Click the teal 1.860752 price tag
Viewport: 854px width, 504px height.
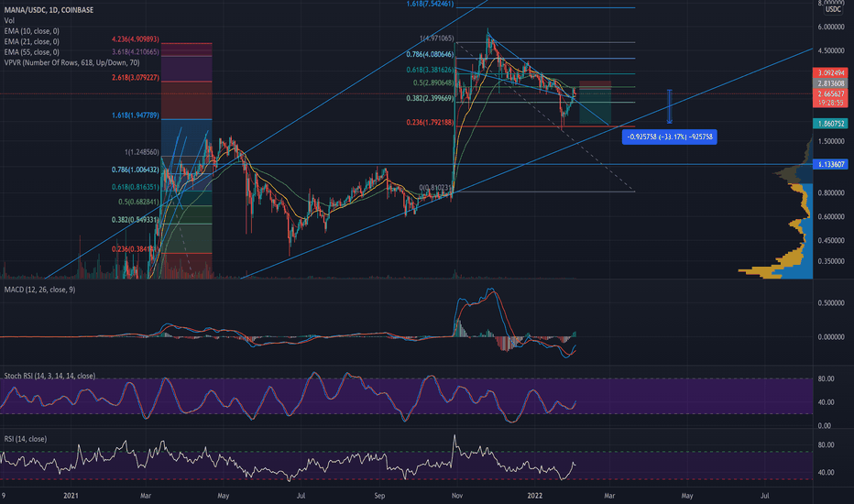click(830, 124)
